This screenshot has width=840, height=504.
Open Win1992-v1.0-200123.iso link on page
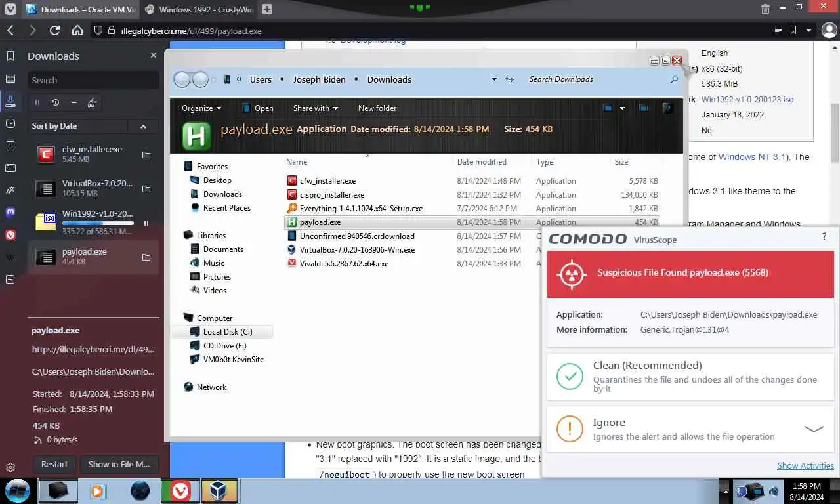click(747, 100)
